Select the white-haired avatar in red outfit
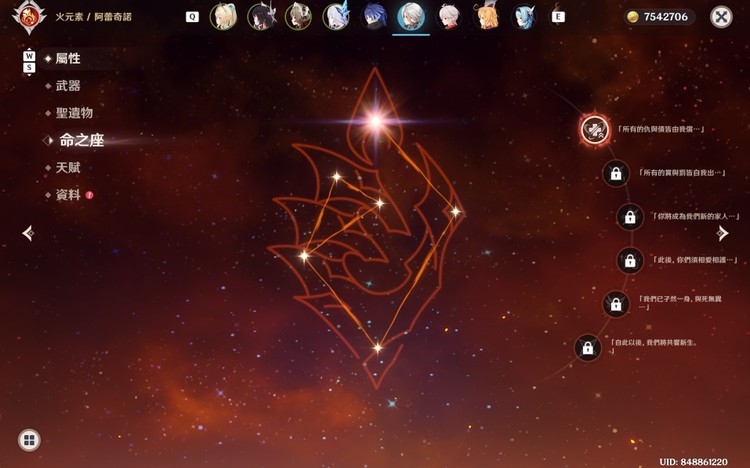The width and height of the screenshot is (750, 468). pyautogui.click(x=449, y=17)
